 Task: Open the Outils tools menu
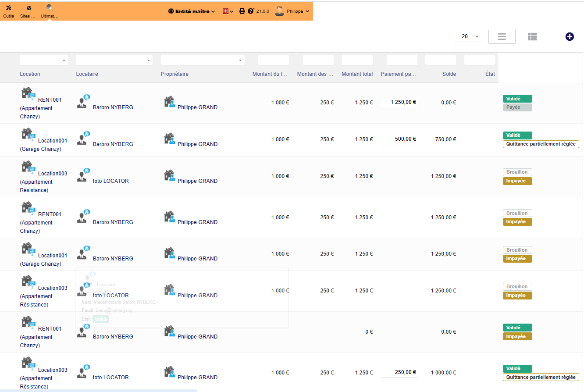click(x=8, y=11)
